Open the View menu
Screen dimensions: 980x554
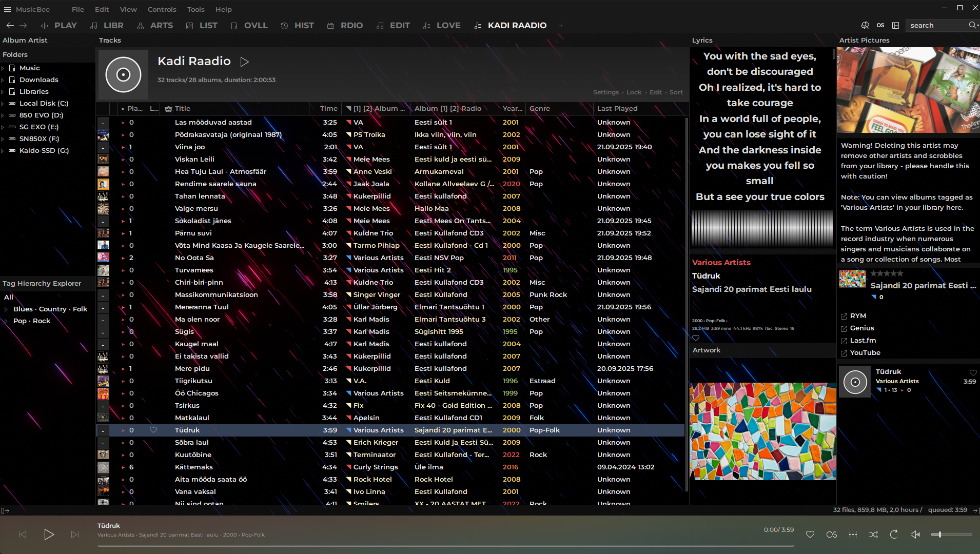pyautogui.click(x=128, y=9)
